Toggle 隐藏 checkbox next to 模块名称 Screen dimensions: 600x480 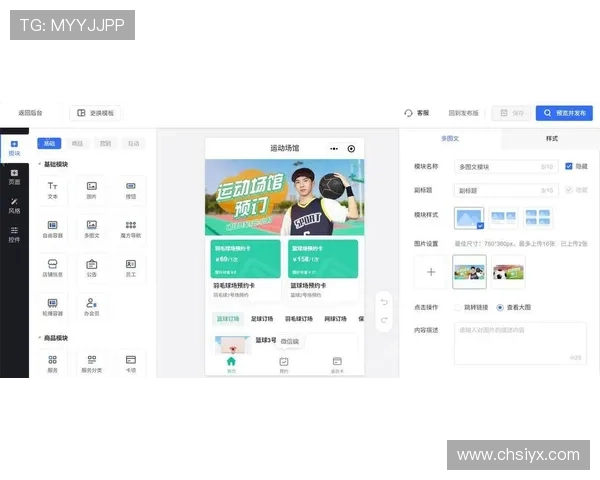569,166
